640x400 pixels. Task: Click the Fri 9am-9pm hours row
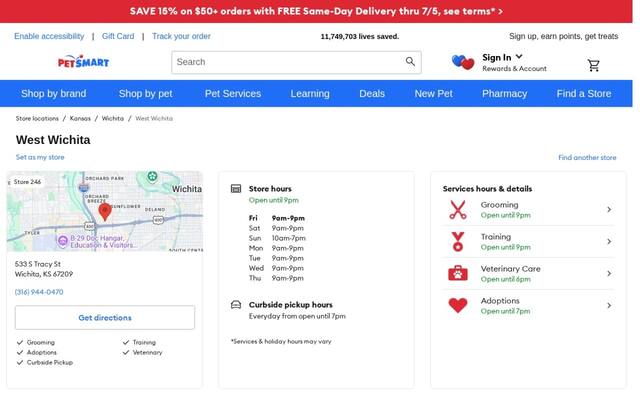coord(277,218)
